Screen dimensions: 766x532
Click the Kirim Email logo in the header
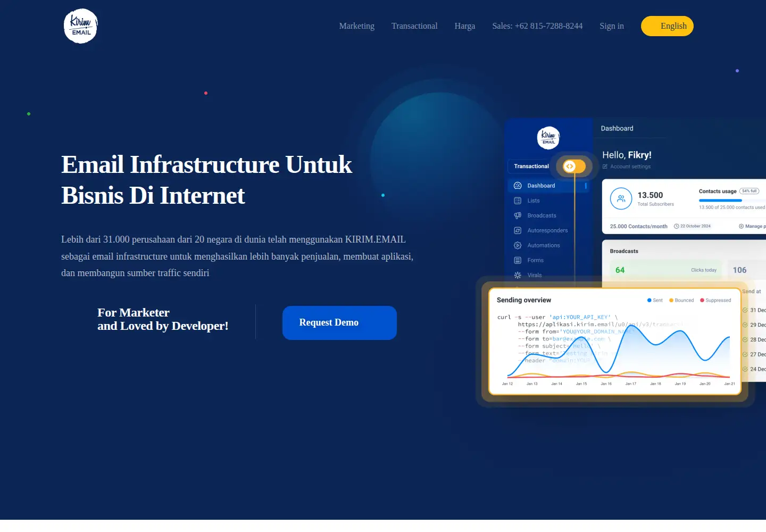coord(81,26)
